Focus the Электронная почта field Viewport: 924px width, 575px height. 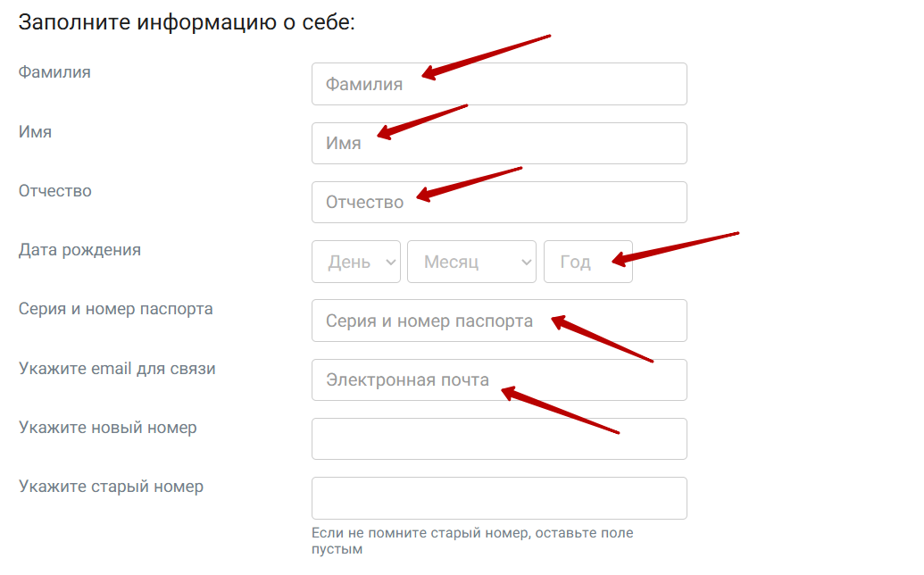coord(498,379)
